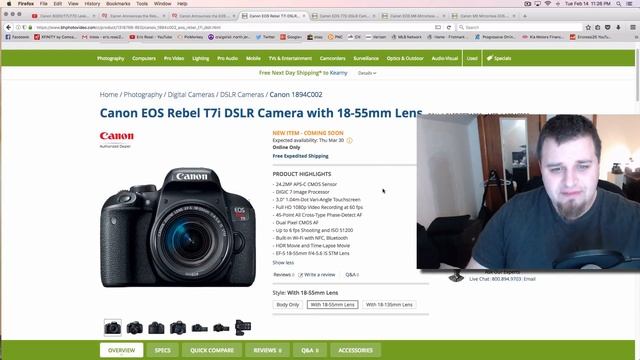Open the Eric Rossi - YouTube bookmark
Screen dimensions: 640x360
click(x=151, y=37)
